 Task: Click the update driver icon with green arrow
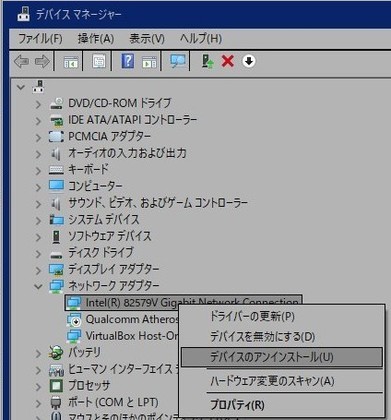(208, 61)
